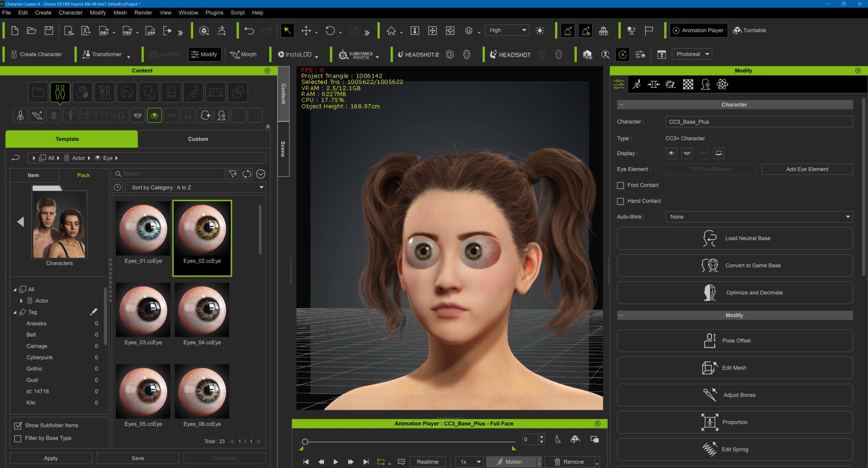Click the Tag edit pencil icon

coord(93,312)
